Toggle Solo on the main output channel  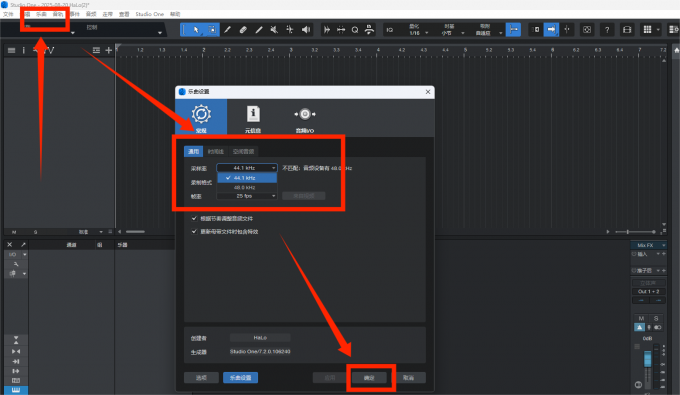click(x=656, y=318)
